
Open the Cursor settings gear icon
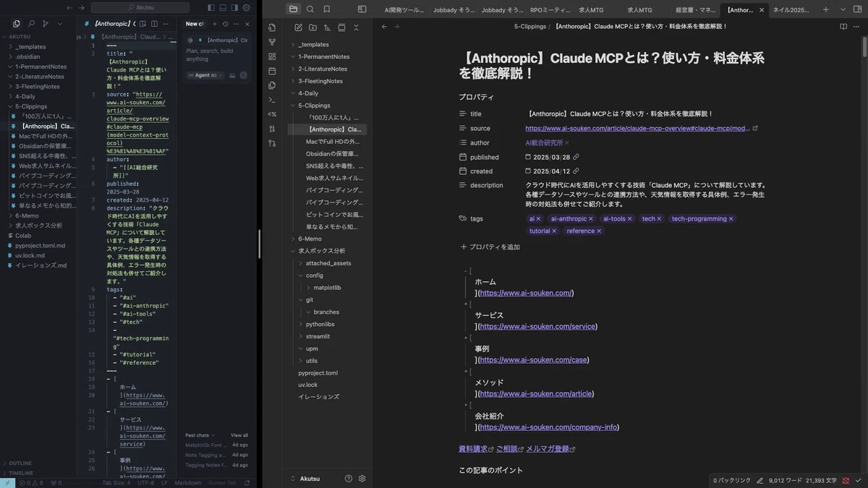pos(247,7)
